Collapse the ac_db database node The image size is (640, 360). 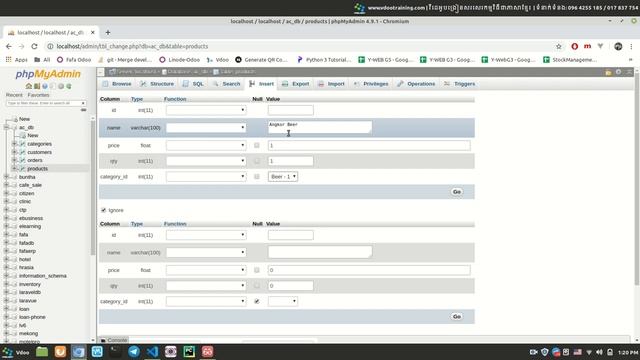point(6,127)
